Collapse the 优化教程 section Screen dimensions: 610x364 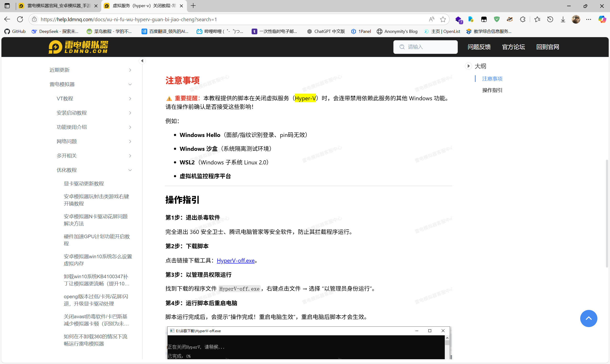pyautogui.click(x=94, y=170)
